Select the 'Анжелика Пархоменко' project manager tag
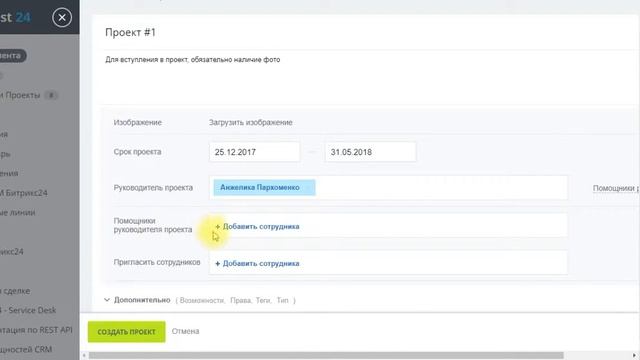Screen dimensions: 640x360 pos(264,187)
